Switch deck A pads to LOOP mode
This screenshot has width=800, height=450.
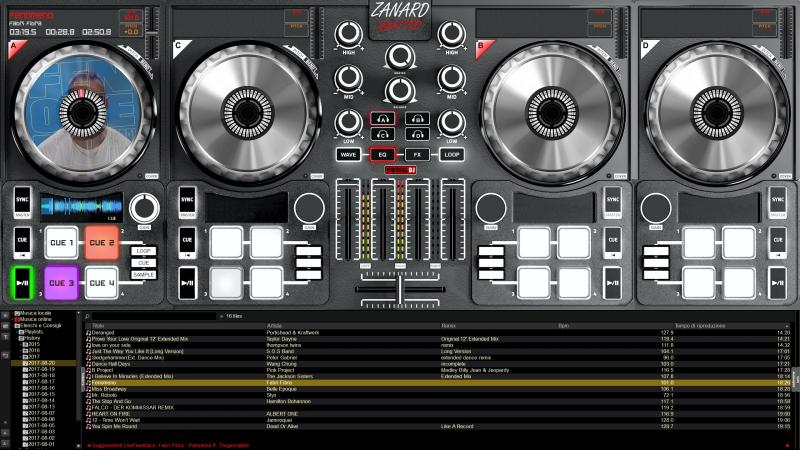(143, 251)
